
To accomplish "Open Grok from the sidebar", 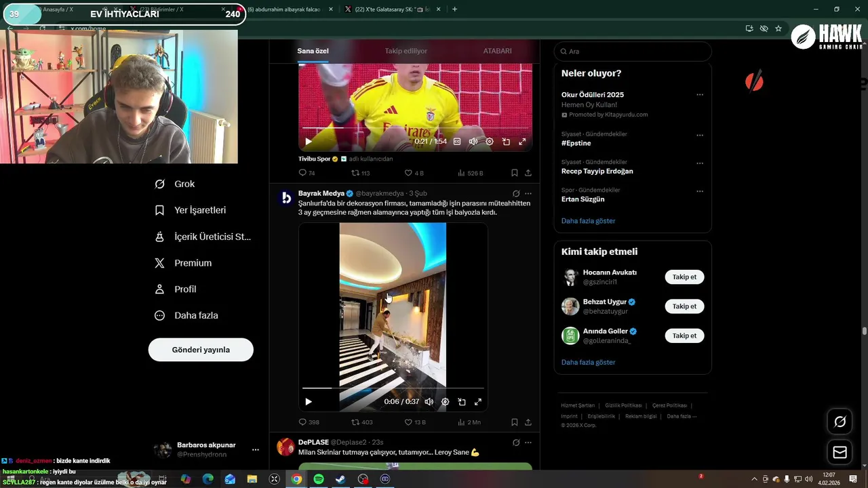I will [175, 184].
